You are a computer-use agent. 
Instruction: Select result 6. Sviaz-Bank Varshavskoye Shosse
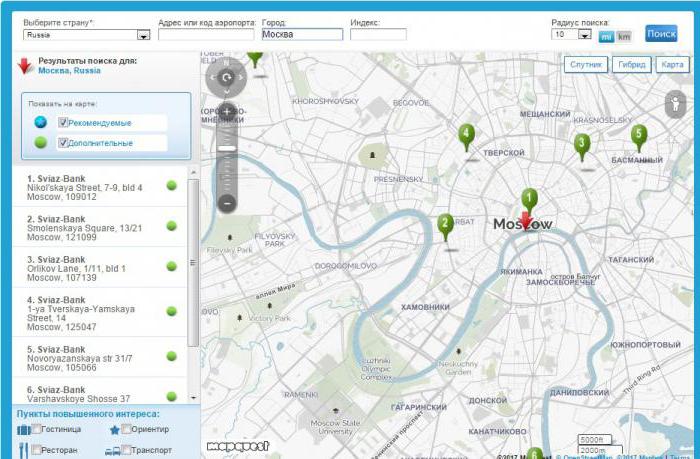(100, 393)
